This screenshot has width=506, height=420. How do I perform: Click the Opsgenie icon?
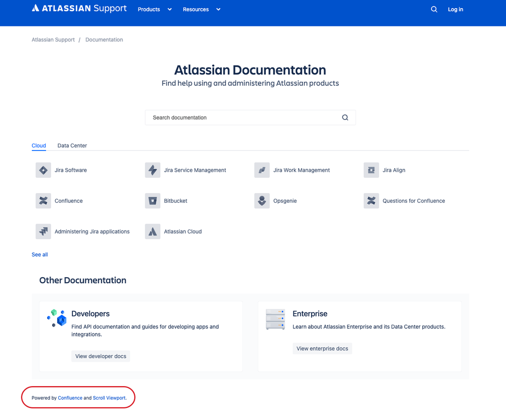pyautogui.click(x=262, y=201)
